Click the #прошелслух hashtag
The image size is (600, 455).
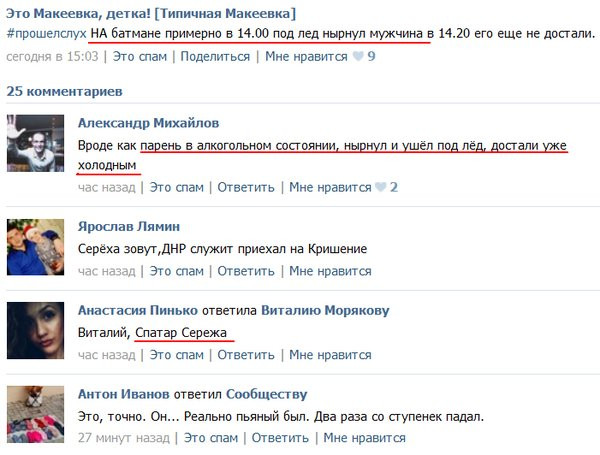point(46,34)
